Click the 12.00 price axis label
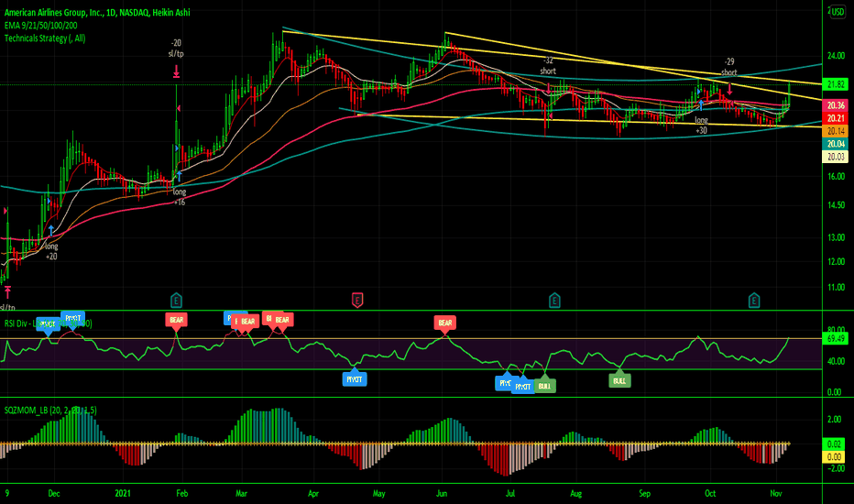Image resolution: width=854 pixels, height=504 pixels. click(836, 261)
